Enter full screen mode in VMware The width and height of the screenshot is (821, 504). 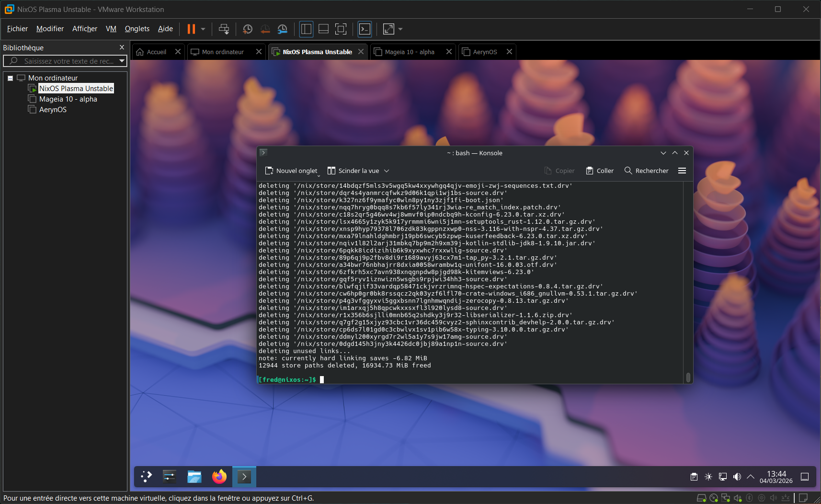(x=341, y=29)
